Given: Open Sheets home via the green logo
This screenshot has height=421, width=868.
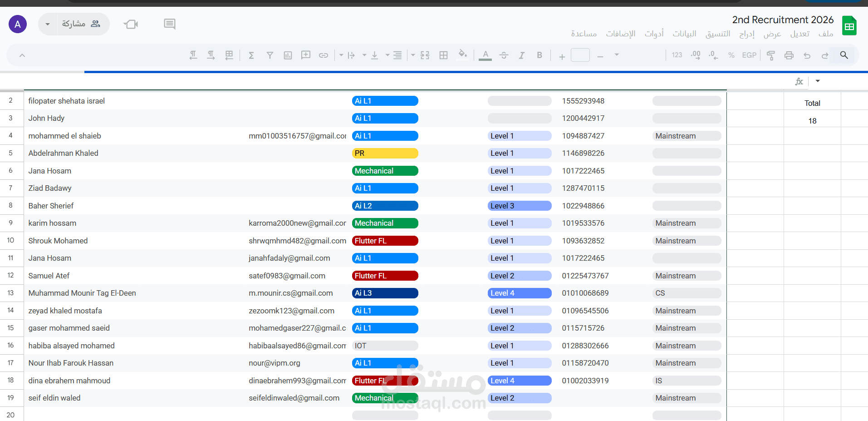Looking at the screenshot, I should 849,25.
